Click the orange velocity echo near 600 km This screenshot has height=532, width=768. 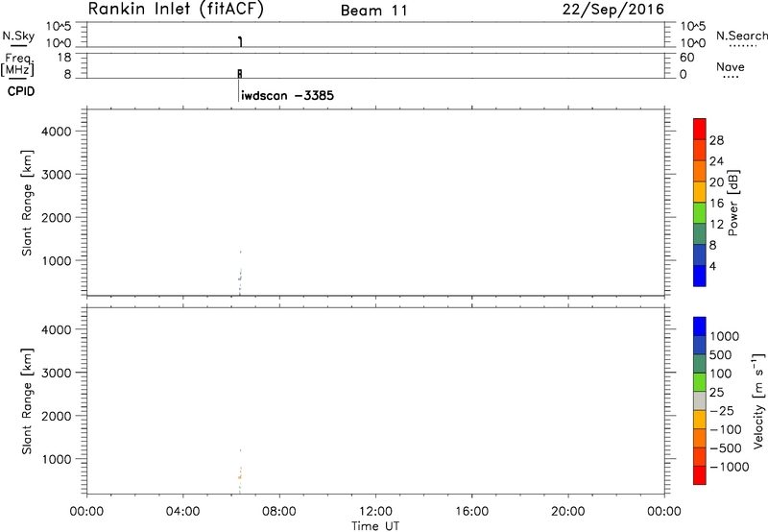(239, 477)
